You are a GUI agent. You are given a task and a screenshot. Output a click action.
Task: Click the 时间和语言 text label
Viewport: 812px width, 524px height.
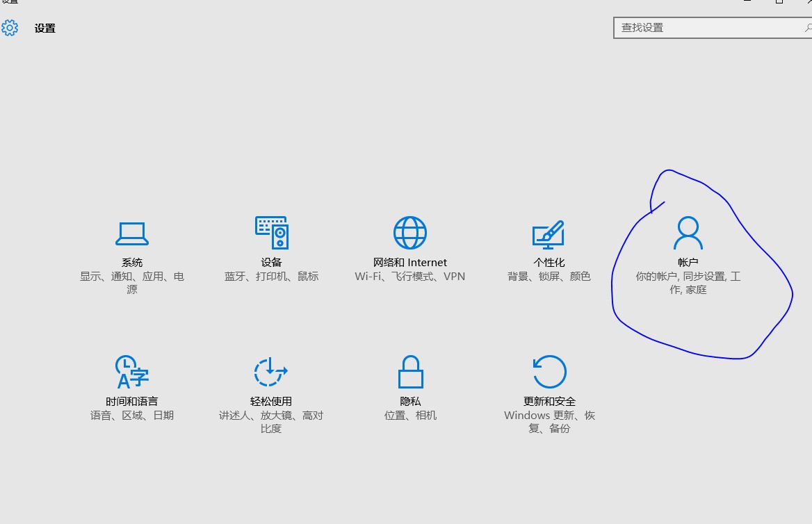pyautogui.click(x=132, y=402)
